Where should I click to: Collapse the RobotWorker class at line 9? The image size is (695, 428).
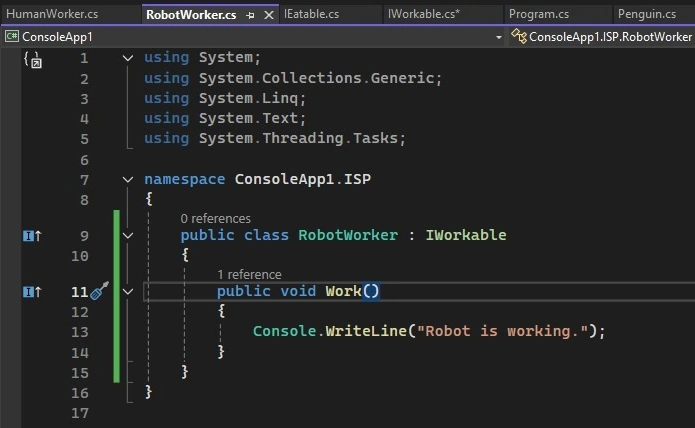point(128,236)
